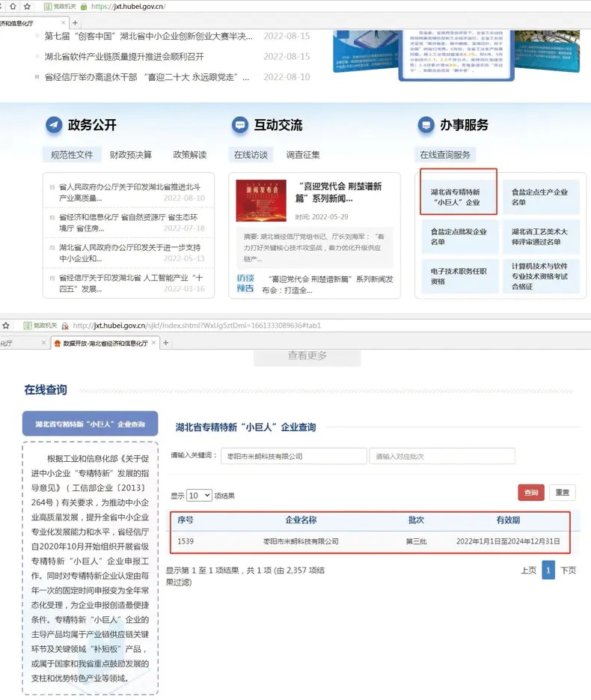Select the 规范性文件 tab
Viewport: 591px width, 700px height.
click(72, 155)
